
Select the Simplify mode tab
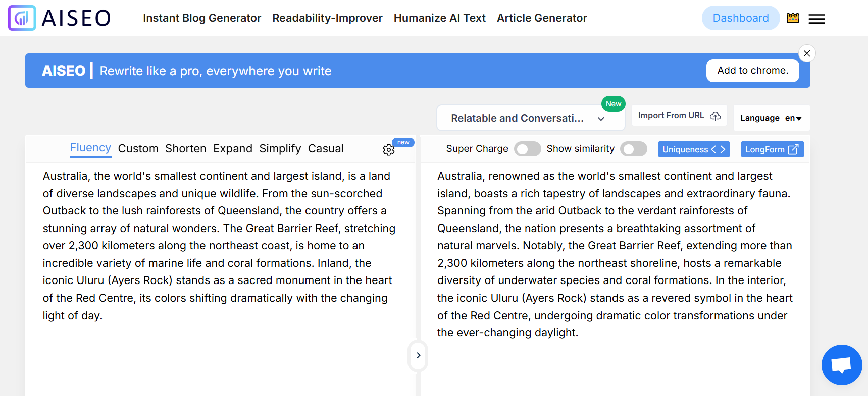click(x=280, y=149)
